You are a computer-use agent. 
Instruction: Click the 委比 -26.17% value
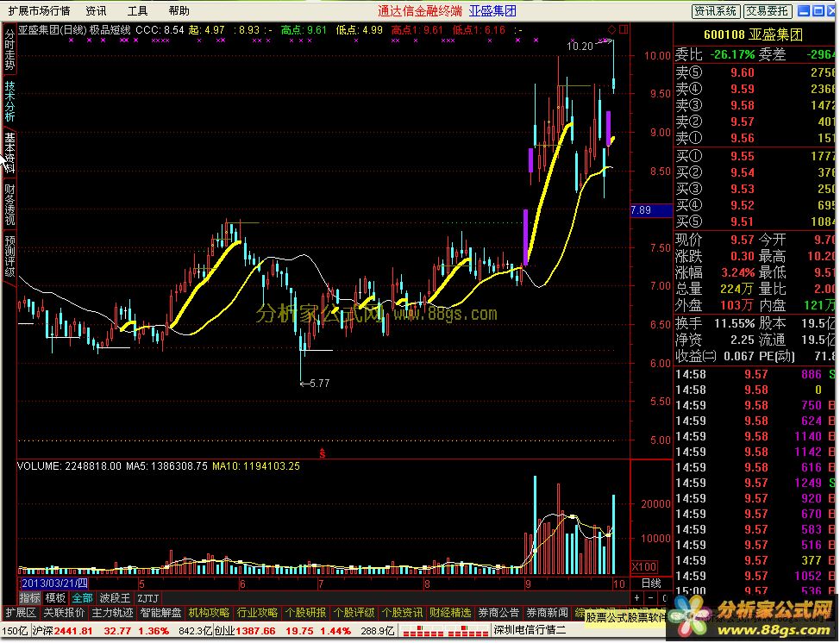tap(732, 54)
